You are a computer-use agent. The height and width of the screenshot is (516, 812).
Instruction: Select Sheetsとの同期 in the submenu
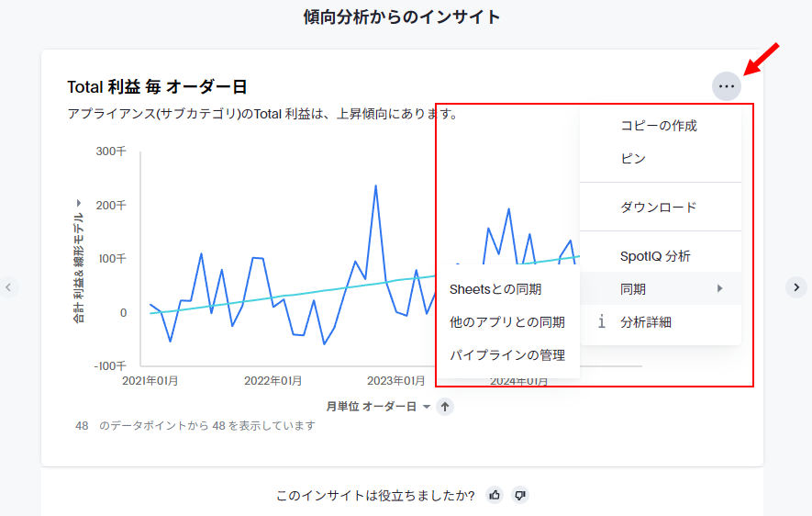495,289
